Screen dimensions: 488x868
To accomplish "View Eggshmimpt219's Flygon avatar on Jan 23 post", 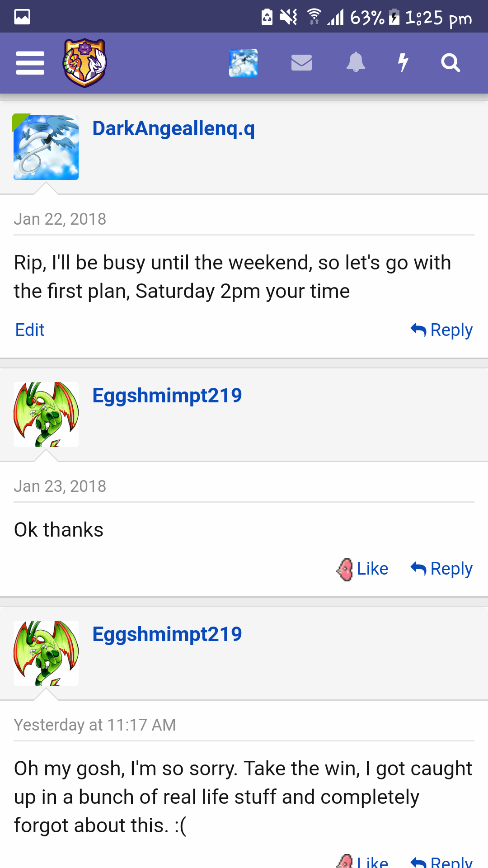I will (x=46, y=415).
